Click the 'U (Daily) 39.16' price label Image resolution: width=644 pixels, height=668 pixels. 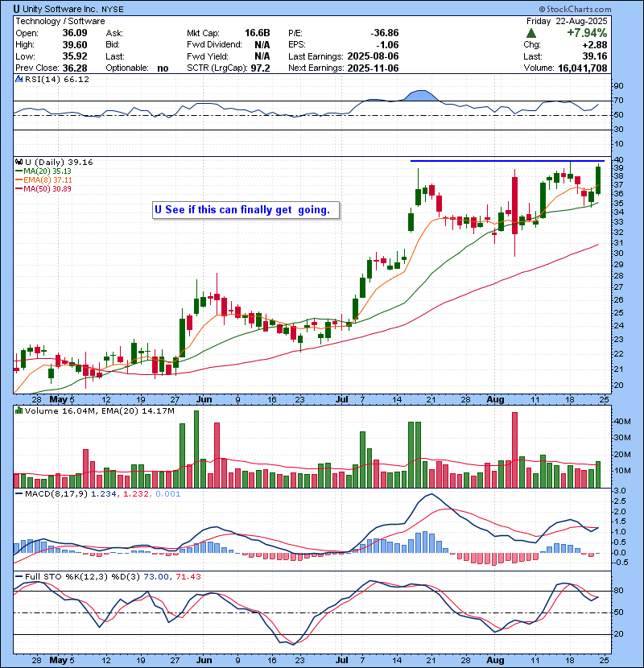point(59,162)
